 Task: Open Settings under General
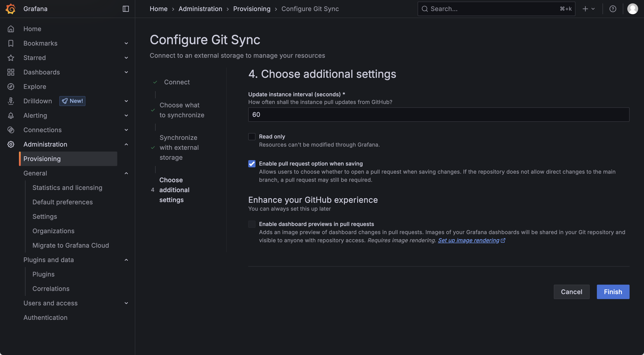[x=45, y=217]
